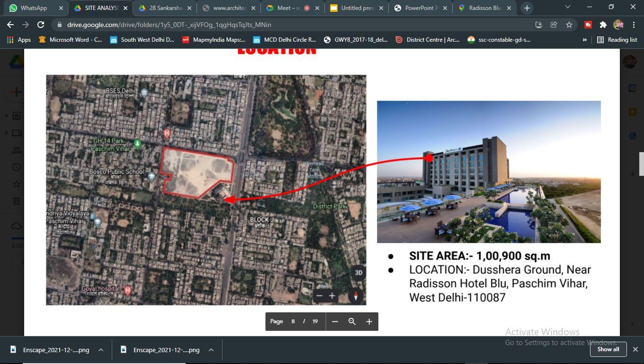Open the ssc-constable-gd bookmark
This screenshot has height=364, width=644.
[499, 40]
